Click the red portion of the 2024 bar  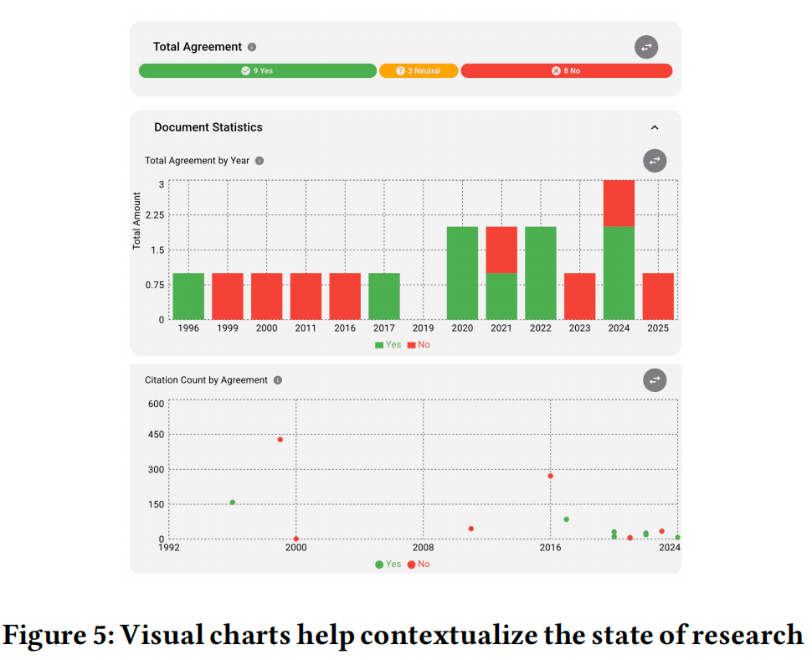(619, 204)
